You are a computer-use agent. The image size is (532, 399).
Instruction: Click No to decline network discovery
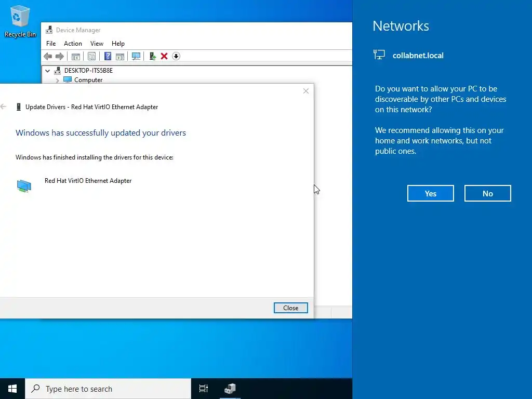(x=487, y=193)
